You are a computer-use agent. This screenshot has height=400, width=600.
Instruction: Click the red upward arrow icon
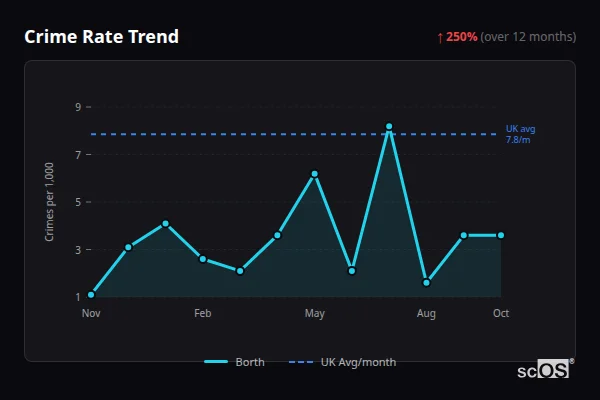pos(440,38)
